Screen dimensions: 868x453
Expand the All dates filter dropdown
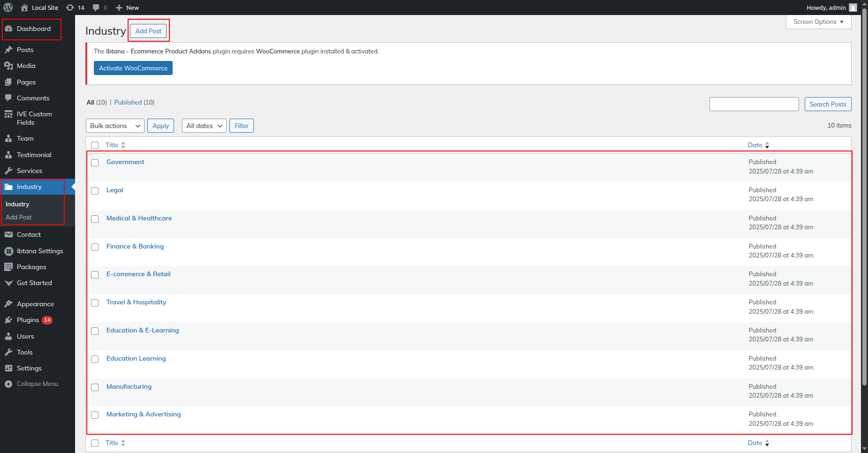[x=204, y=126]
